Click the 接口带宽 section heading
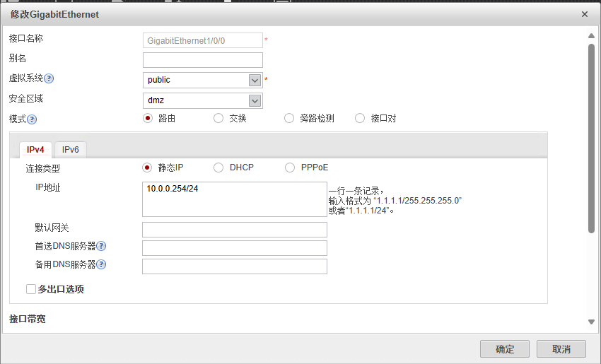 [27, 319]
